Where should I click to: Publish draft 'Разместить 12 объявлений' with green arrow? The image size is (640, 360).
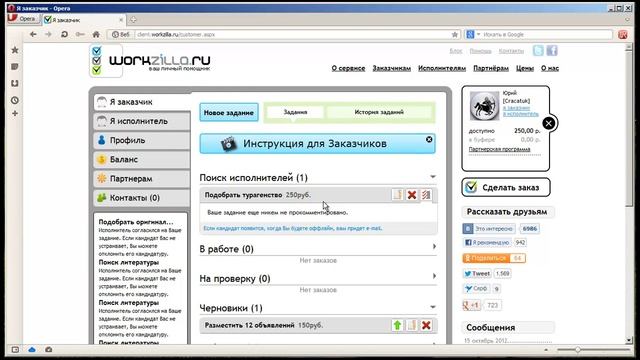click(x=397, y=325)
